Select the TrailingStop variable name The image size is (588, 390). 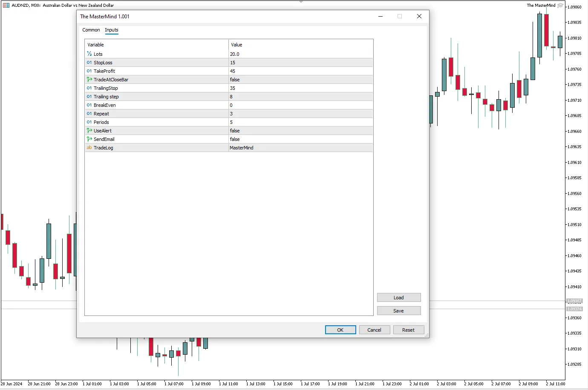pyautogui.click(x=106, y=88)
